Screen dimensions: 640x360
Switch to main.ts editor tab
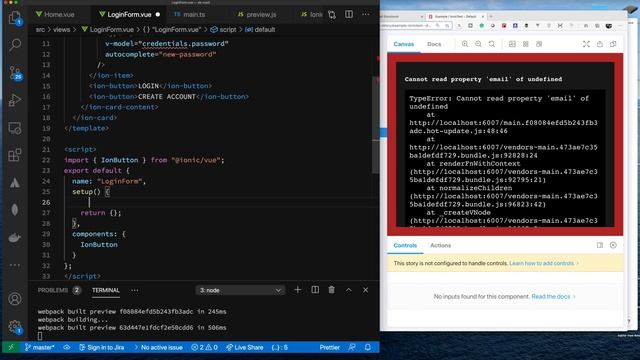point(190,14)
